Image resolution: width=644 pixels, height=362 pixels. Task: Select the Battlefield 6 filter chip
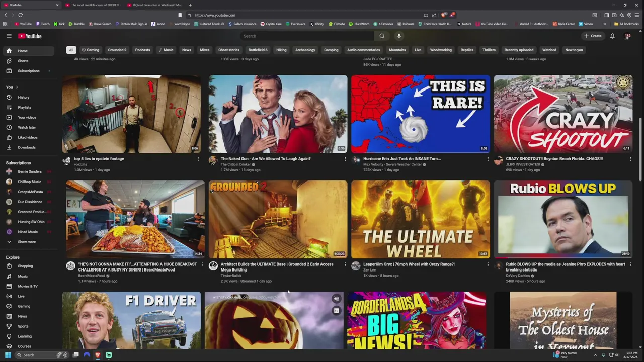click(x=258, y=50)
